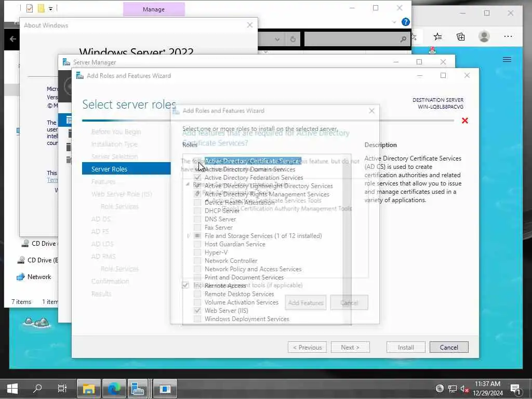Select the Server Roles wizard step
532x399 pixels.
click(x=126, y=169)
